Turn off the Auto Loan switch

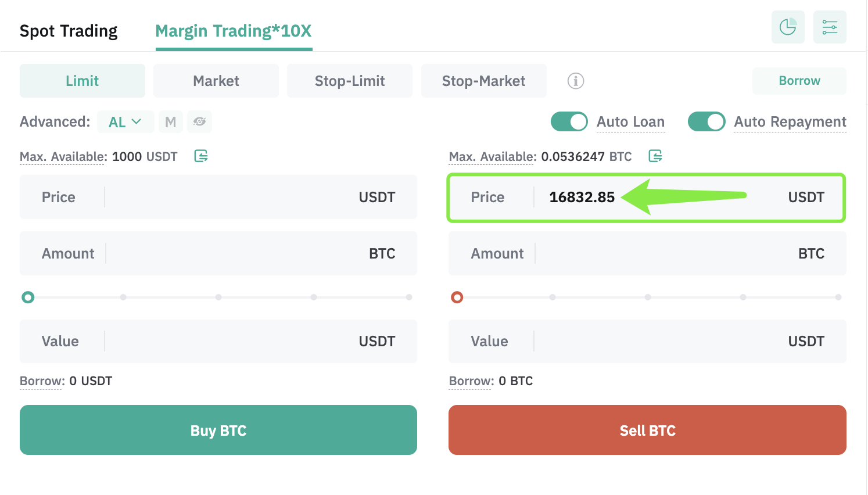[569, 121]
